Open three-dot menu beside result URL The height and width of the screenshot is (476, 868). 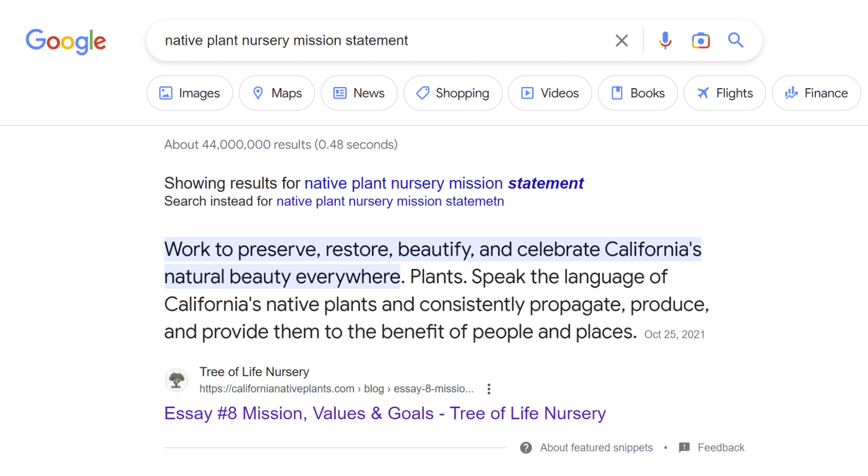(489, 389)
